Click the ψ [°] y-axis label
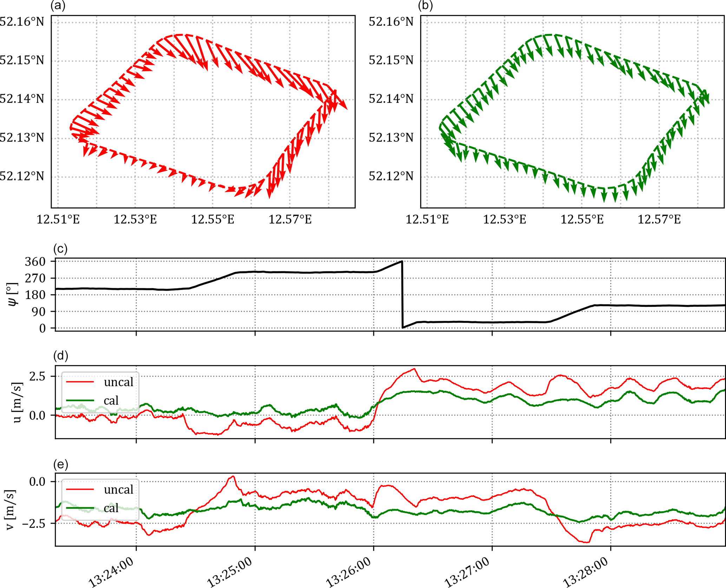This screenshot has height=588, width=726. 13,295
